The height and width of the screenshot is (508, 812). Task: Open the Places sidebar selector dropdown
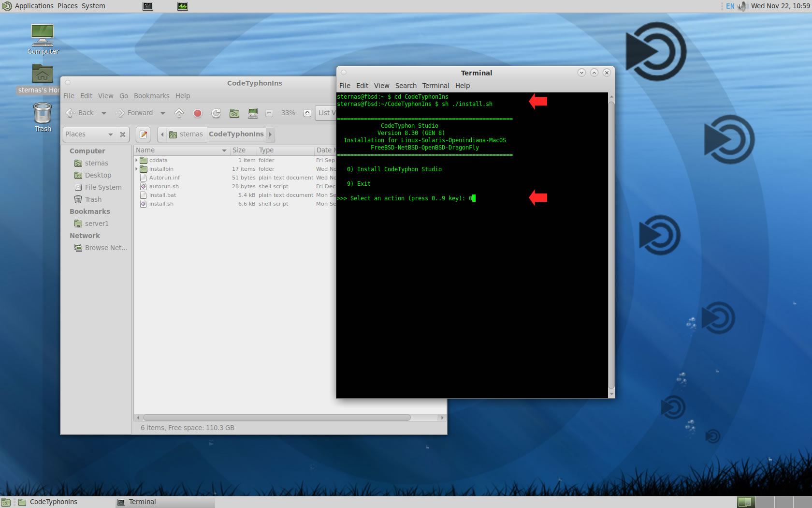pyautogui.click(x=89, y=134)
